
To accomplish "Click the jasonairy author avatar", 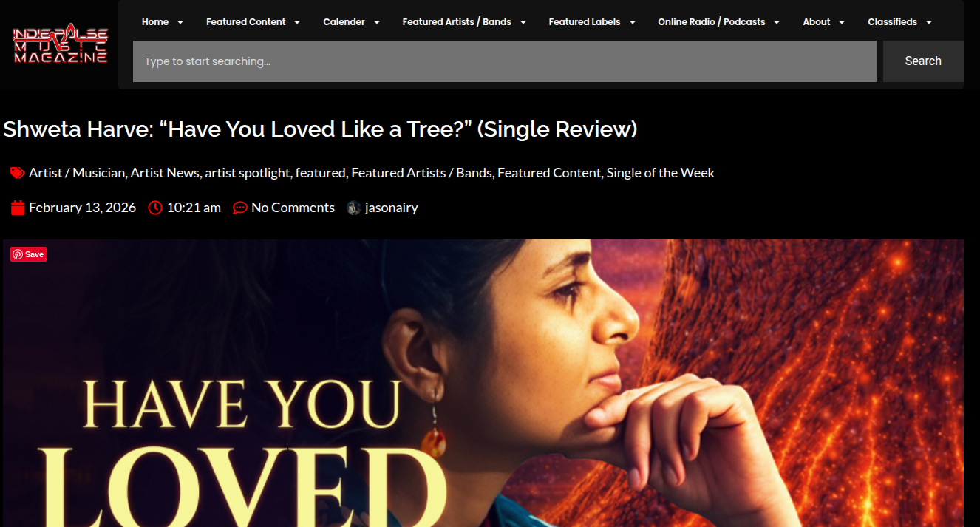I will point(354,208).
